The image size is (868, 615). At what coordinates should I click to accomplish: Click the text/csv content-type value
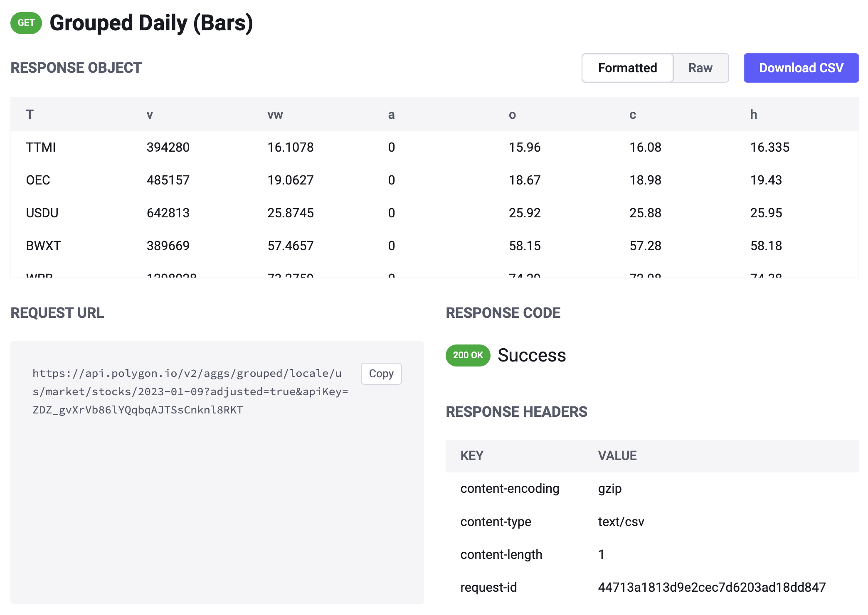tap(621, 522)
